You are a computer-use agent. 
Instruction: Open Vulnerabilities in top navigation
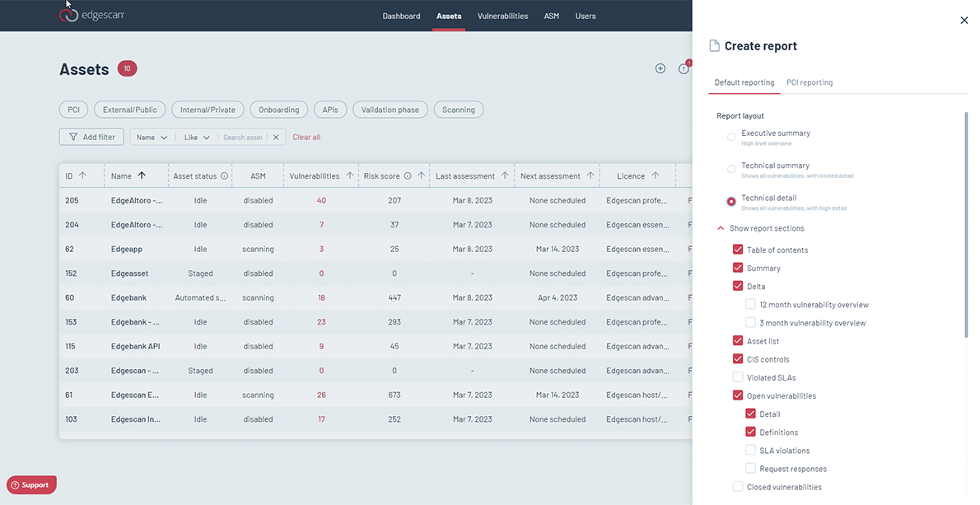coord(502,16)
